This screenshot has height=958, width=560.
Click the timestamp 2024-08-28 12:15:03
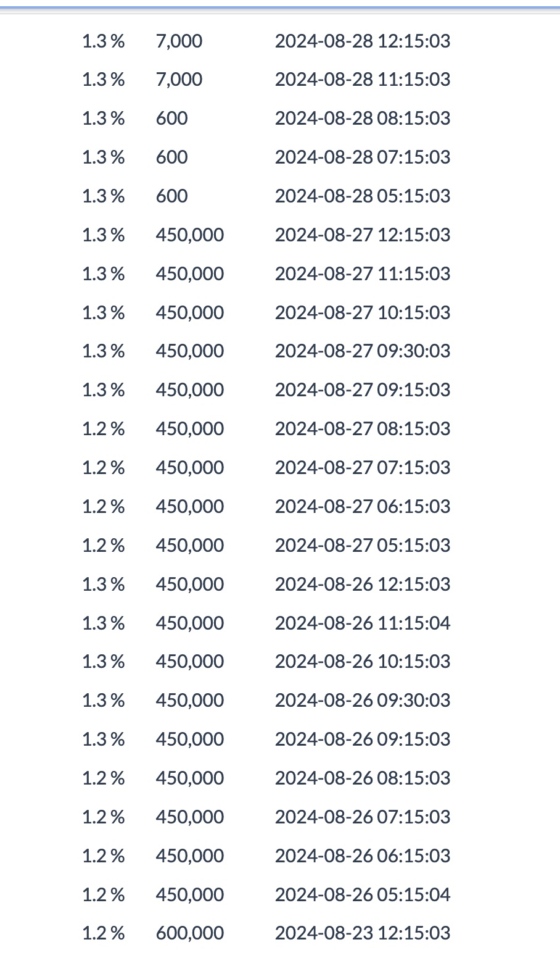point(363,41)
